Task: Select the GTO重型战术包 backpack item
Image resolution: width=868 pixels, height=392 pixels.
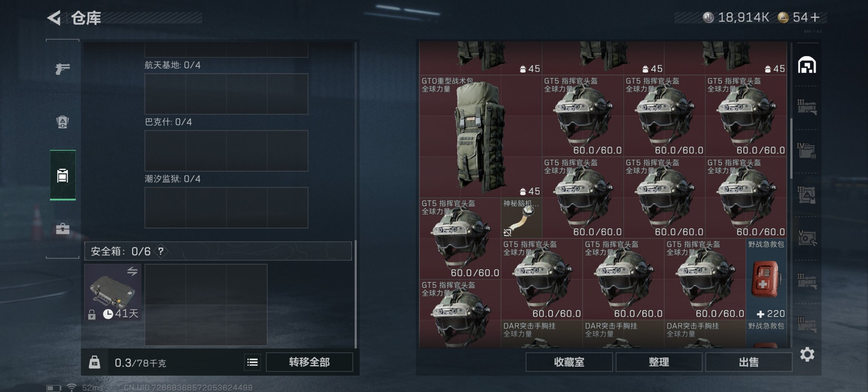Action: (x=480, y=136)
